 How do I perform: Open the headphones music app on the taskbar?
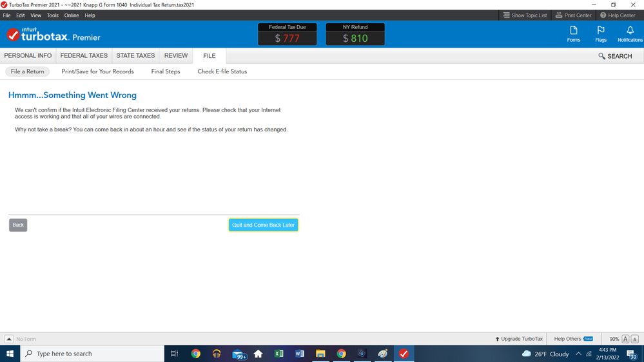coord(217,354)
